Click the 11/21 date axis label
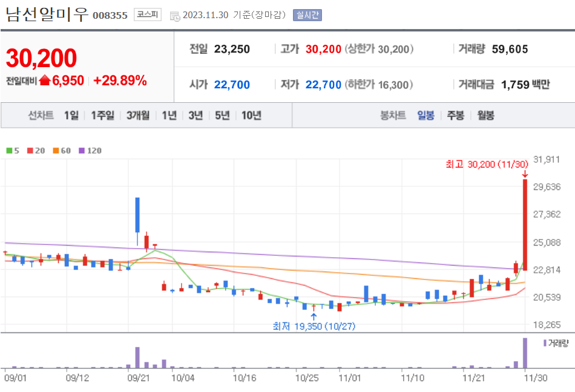575x392 pixels. tap(473, 377)
